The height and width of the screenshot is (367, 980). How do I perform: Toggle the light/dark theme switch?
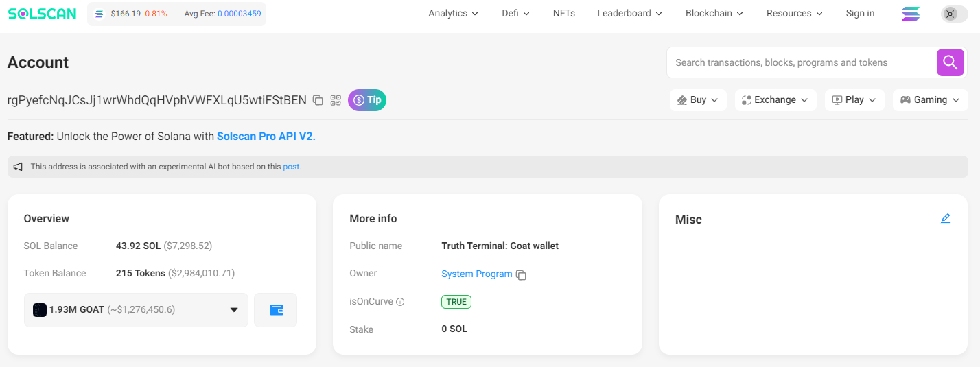[x=954, y=14]
